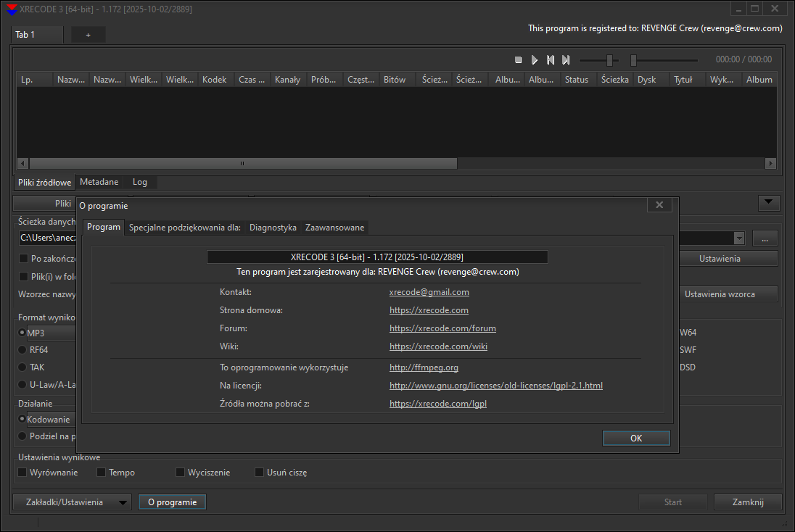Click the playback position slider handle

(x=633, y=60)
